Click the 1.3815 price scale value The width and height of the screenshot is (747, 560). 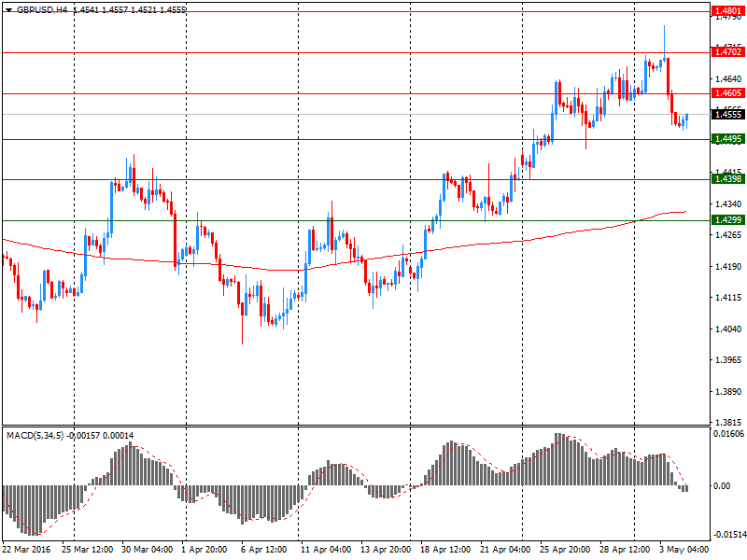pos(728,423)
